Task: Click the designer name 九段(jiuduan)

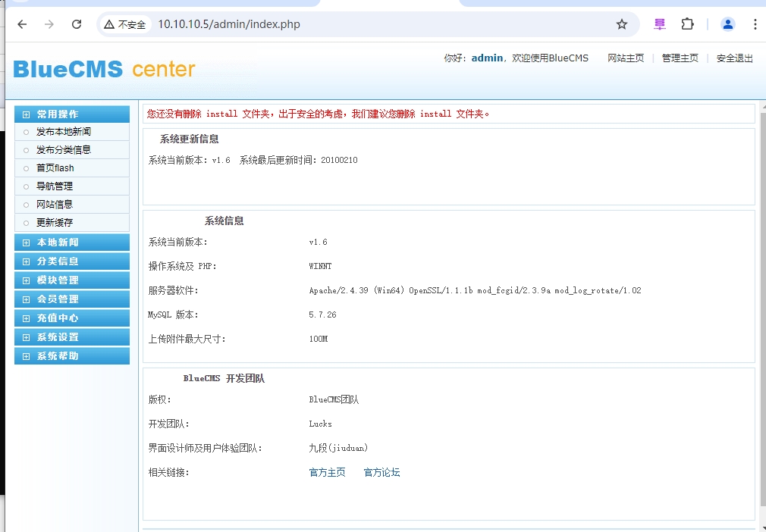Action: pos(338,448)
